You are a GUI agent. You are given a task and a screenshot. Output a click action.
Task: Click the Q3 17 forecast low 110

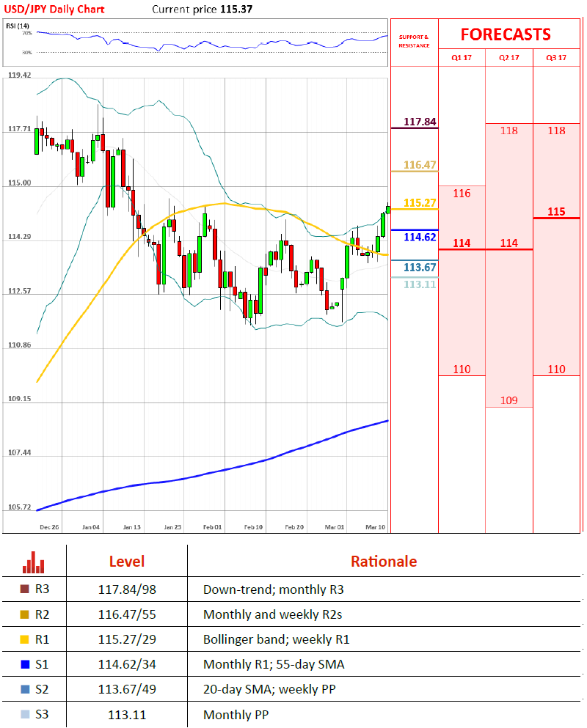tap(556, 369)
